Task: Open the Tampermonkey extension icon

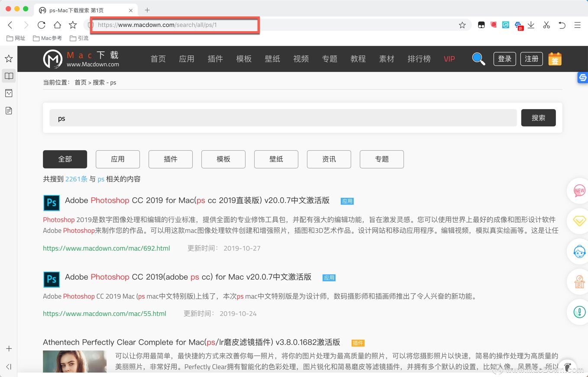Action: [x=481, y=25]
